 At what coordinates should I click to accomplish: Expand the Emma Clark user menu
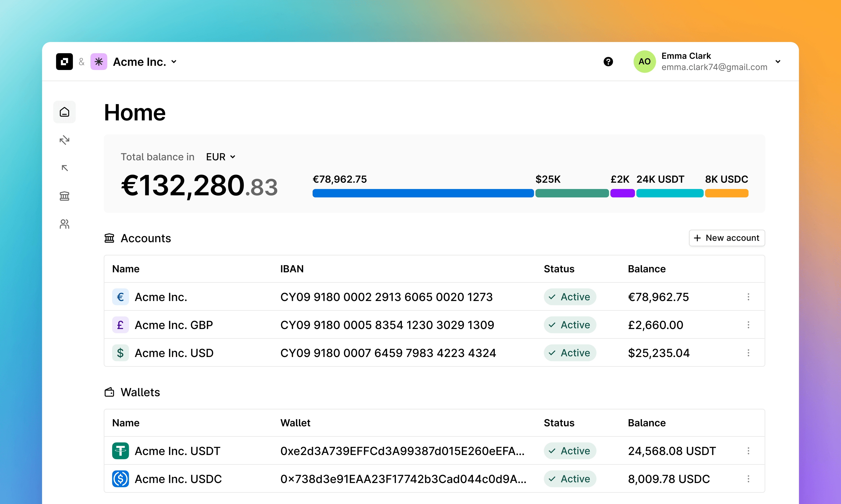click(778, 61)
